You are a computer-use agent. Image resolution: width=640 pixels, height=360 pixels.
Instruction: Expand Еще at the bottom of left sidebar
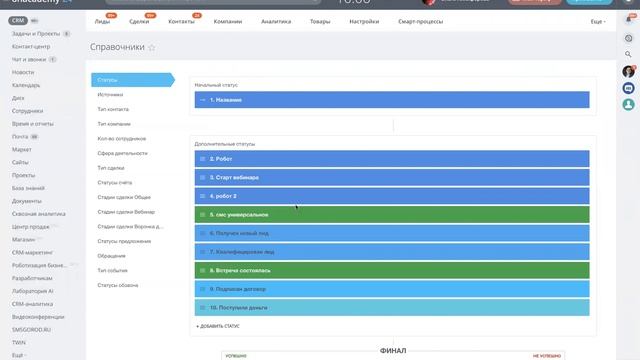coord(18,355)
